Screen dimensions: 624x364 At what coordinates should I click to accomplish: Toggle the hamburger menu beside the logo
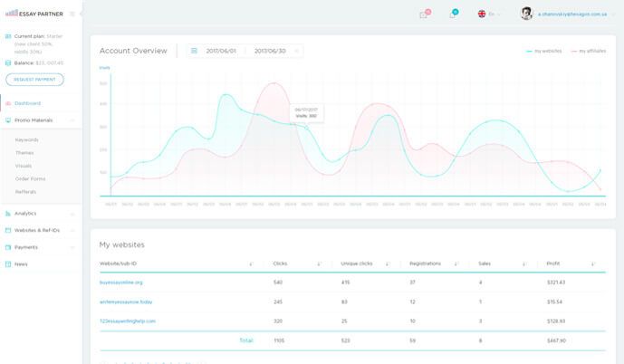[72, 14]
